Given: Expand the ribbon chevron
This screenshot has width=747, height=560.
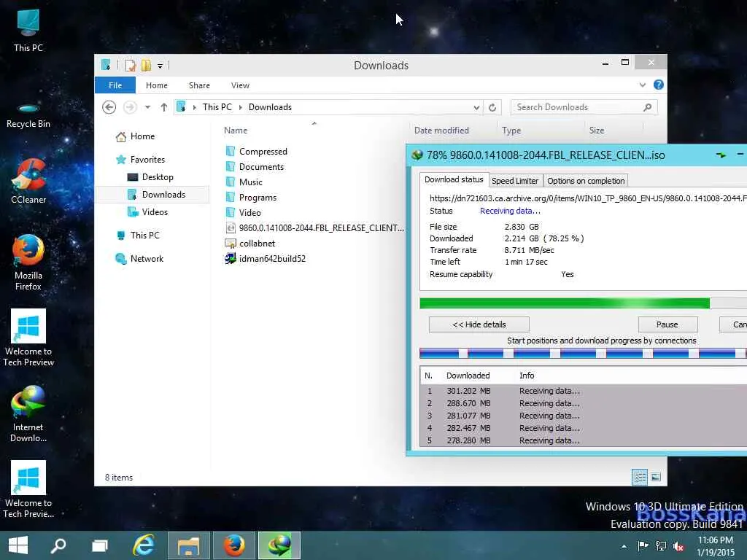Looking at the screenshot, I should coord(643,85).
